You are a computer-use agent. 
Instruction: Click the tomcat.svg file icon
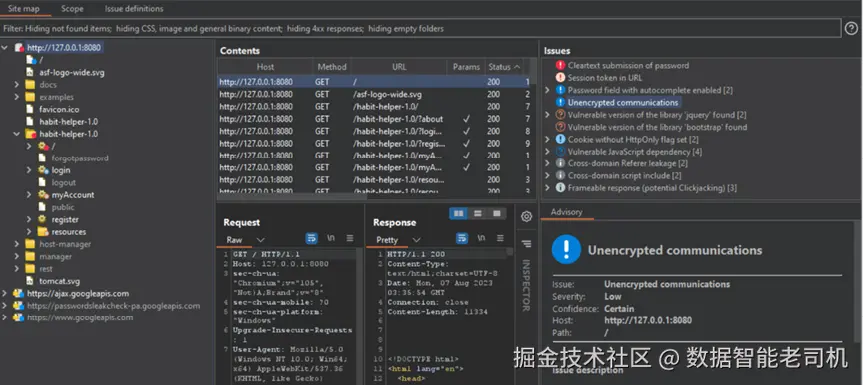pyautogui.click(x=30, y=281)
